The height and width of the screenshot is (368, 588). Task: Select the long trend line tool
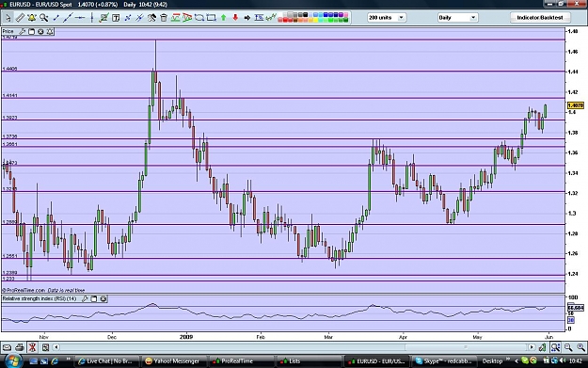click(x=68, y=17)
